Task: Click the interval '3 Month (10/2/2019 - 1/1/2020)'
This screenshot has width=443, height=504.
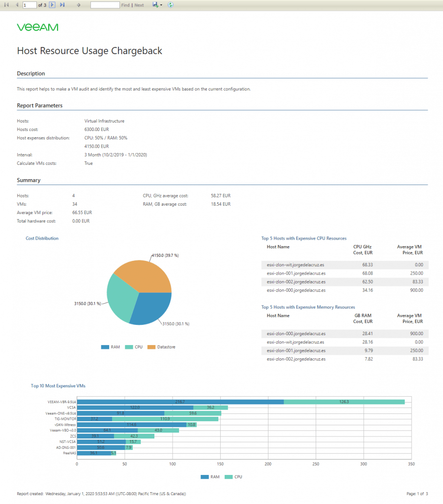Action: (x=116, y=155)
